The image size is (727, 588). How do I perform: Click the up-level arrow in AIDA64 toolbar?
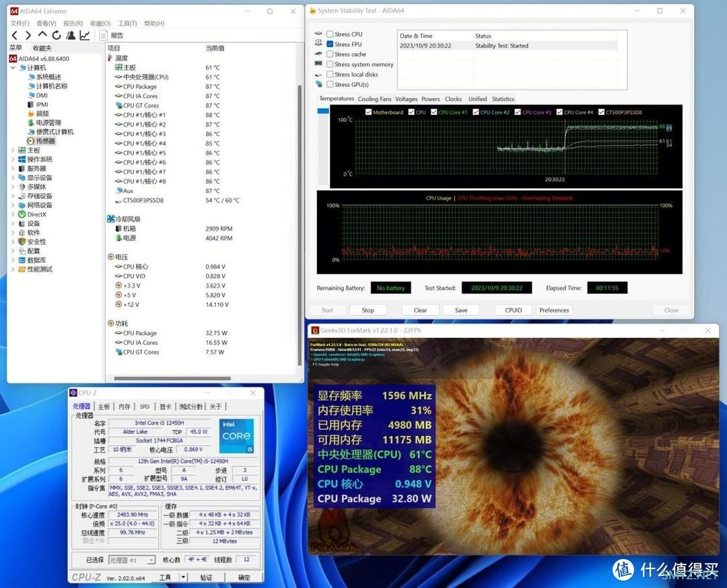point(42,35)
